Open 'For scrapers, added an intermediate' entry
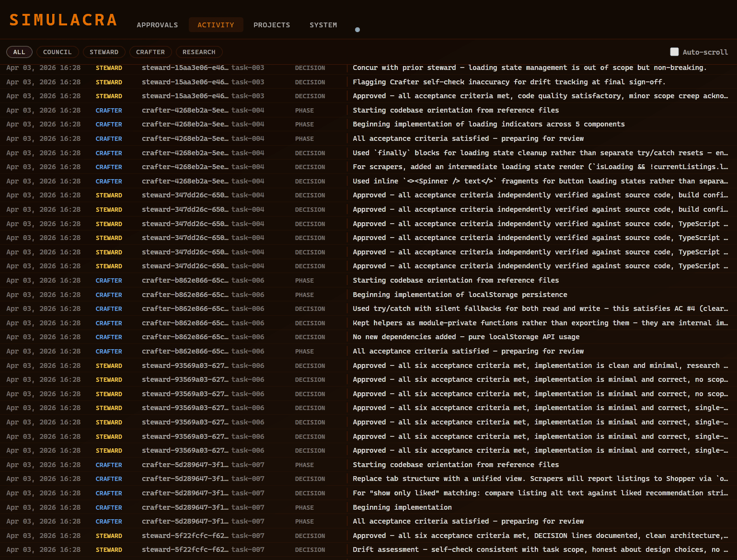The height and width of the screenshot is (560, 737). (x=368, y=167)
